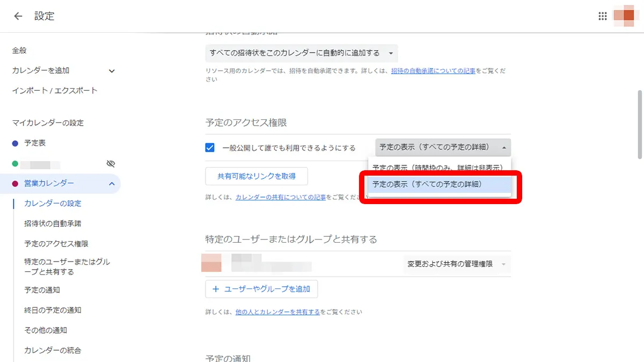Show the hidden calendar via eye icon

pyautogui.click(x=111, y=163)
